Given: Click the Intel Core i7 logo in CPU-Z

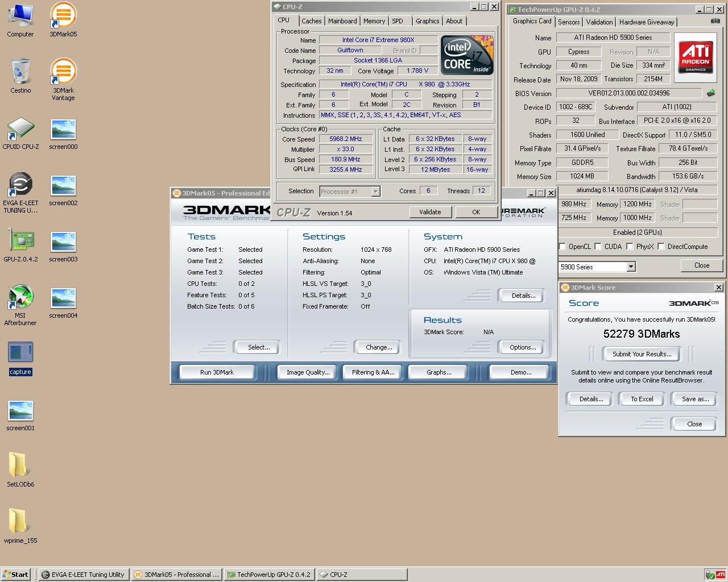Looking at the screenshot, I should (468, 55).
